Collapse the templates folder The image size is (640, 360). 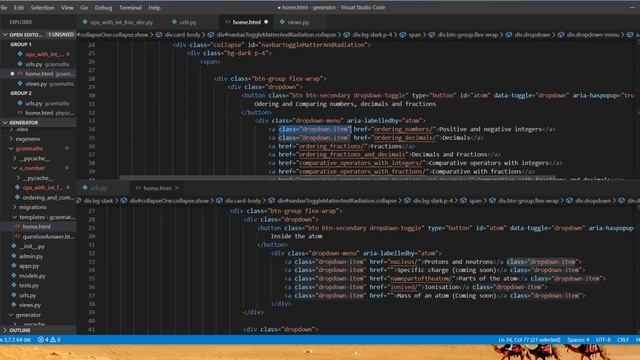(x=15, y=217)
